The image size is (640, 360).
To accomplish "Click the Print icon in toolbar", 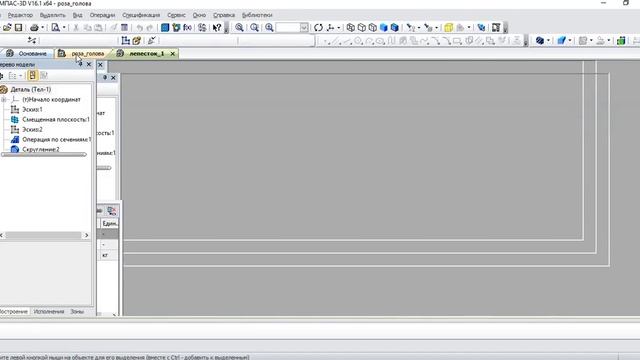I will pos(34,28).
